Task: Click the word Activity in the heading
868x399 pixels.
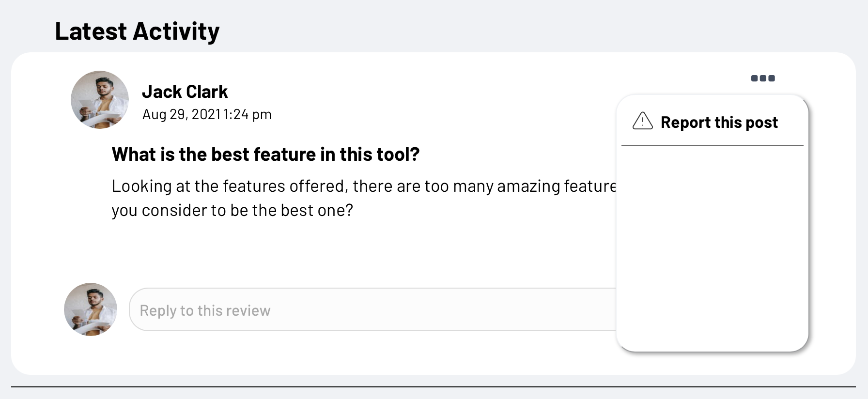Action: (x=176, y=31)
